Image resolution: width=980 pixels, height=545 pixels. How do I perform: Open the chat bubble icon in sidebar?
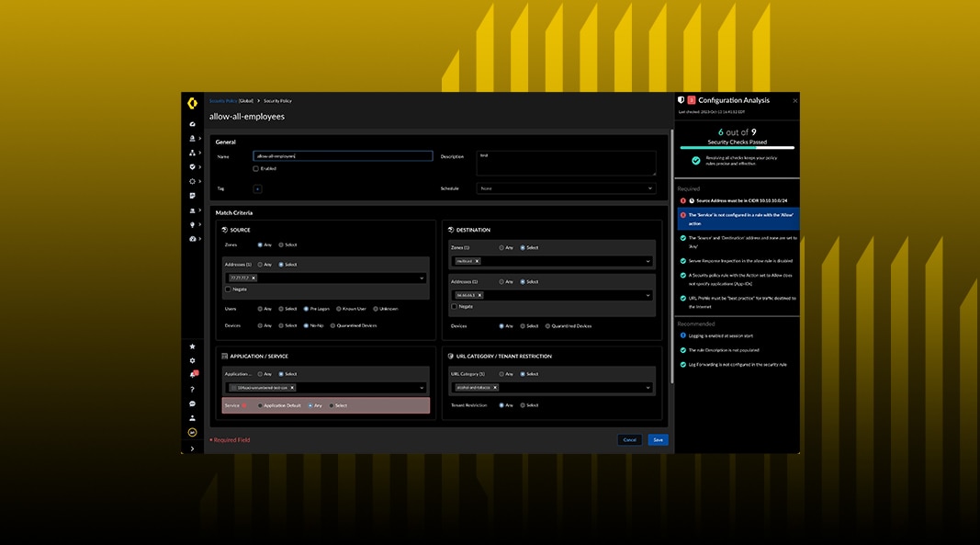[192, 403]
